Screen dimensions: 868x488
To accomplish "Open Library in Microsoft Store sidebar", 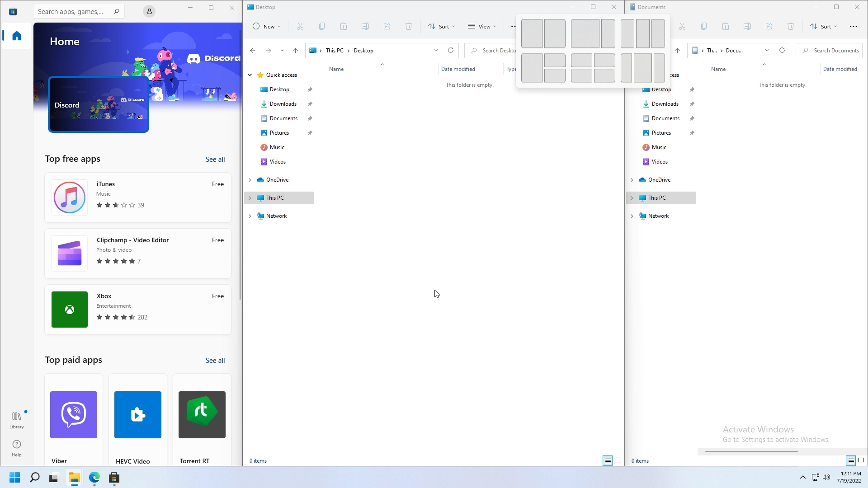I will pyautogui.click(x=17, y=420).
